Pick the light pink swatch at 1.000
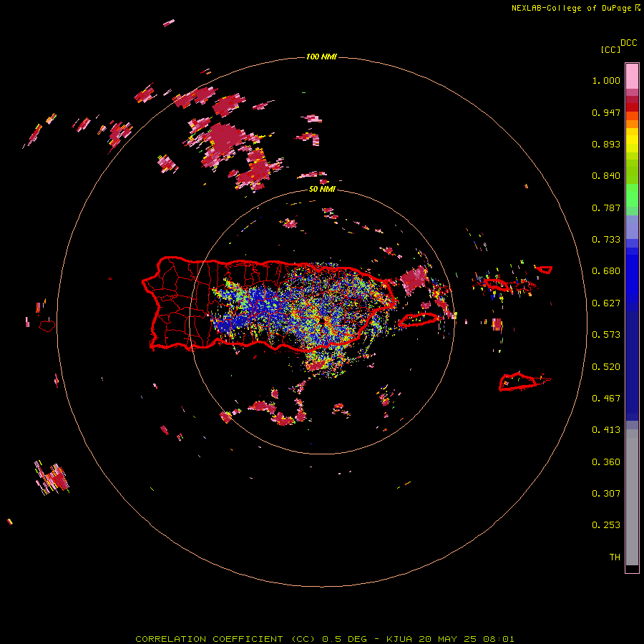The image size is (644, 644). 632,77
